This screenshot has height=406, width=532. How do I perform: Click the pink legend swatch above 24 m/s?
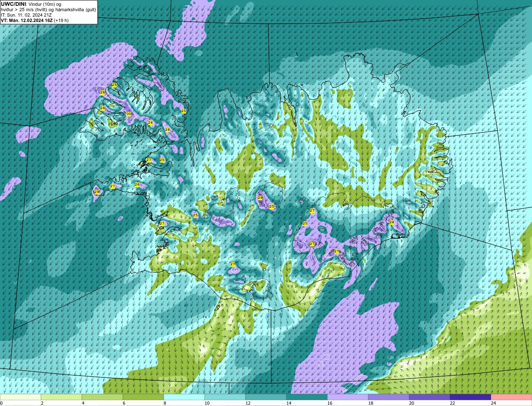click(511, 397)
